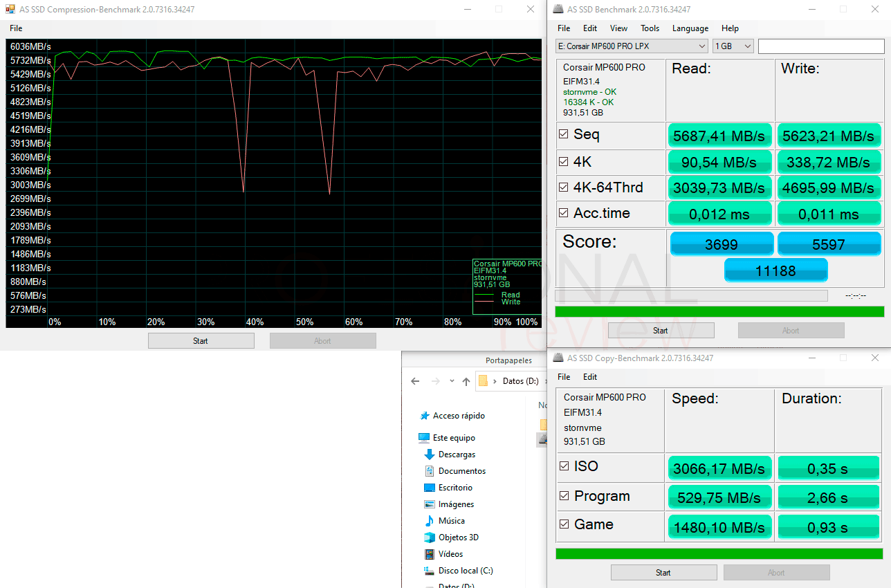Screen dimensions: 891x588
Task: Open Vídeos folder in navigation pane
Action: [450, 554]
